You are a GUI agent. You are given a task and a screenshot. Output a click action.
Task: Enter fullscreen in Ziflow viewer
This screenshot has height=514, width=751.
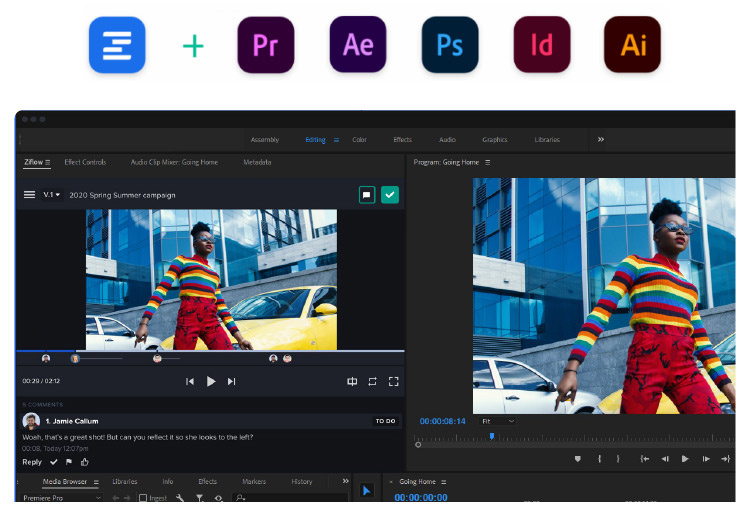click(x=394, y=381)
